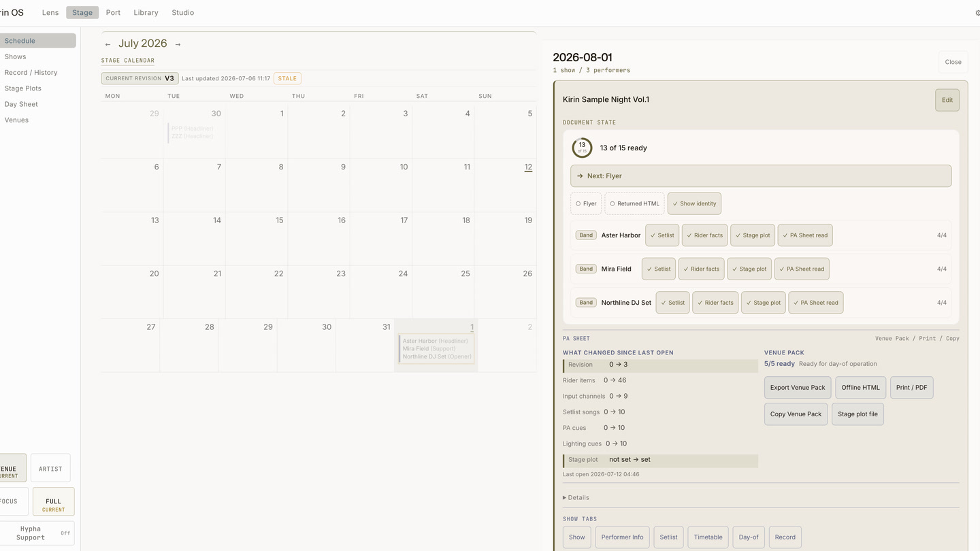980x551 pixels.
Task: Expand the Details disclosure
Action: pyautogui.click(x=576, y=497)
